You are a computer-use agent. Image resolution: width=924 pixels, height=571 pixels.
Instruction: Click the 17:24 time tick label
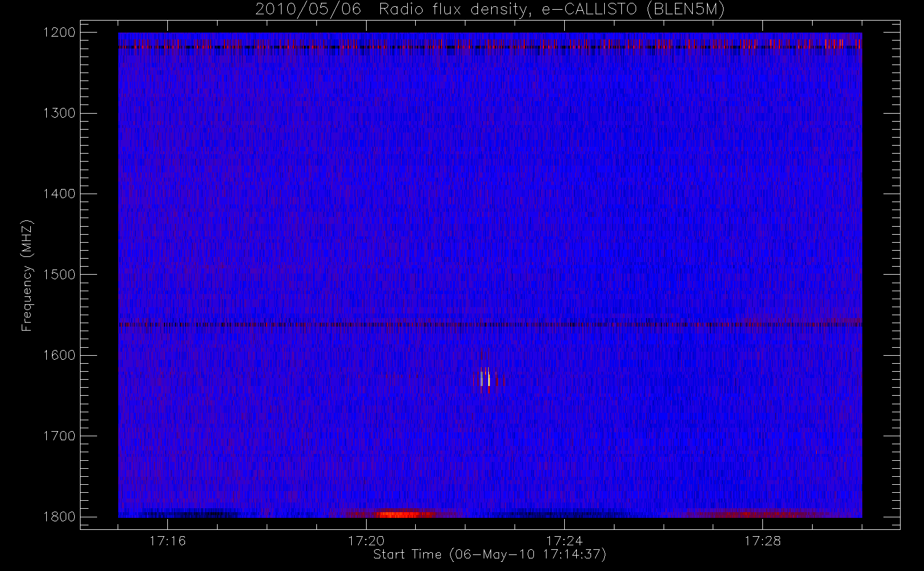click(564, 541)
